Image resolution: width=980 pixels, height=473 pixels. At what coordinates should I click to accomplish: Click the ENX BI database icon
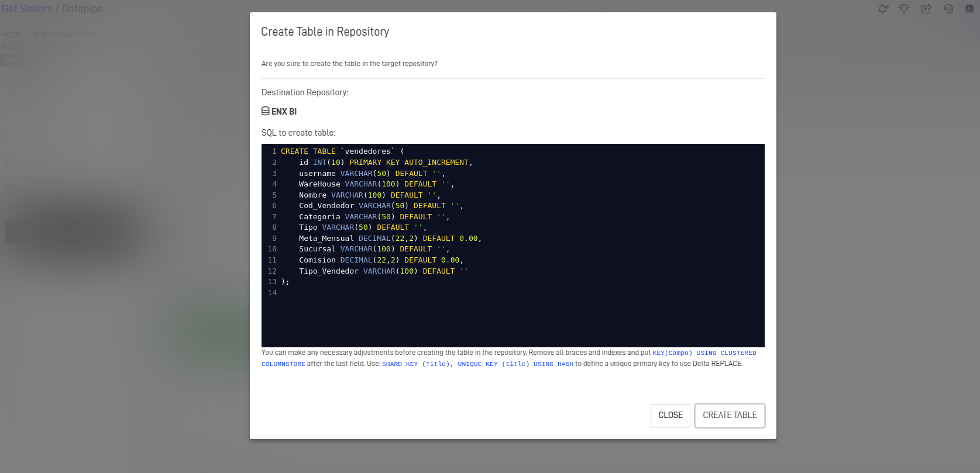click(266, 111)
